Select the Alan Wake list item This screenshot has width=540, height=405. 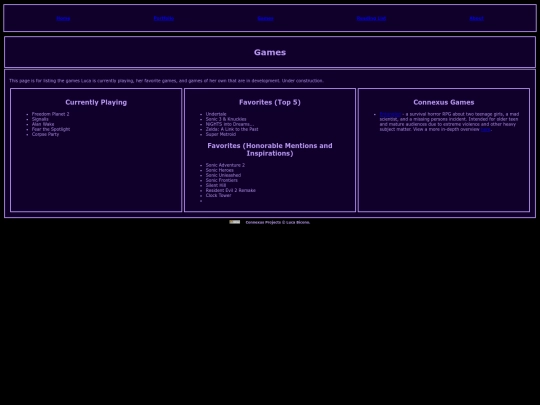[43, 124]
